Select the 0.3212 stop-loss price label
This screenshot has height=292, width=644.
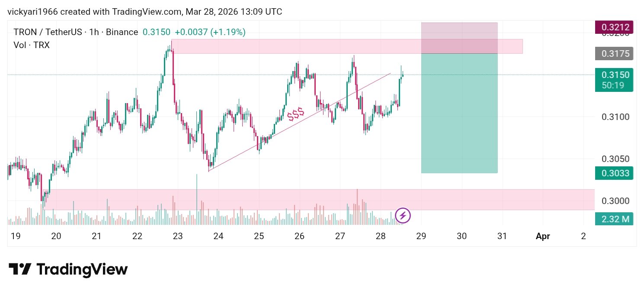pyautogui.click(x=614, y=27)
